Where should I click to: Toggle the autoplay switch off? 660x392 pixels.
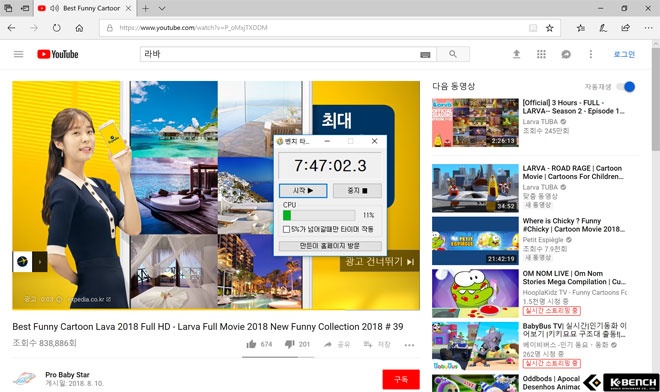[626, 87]
